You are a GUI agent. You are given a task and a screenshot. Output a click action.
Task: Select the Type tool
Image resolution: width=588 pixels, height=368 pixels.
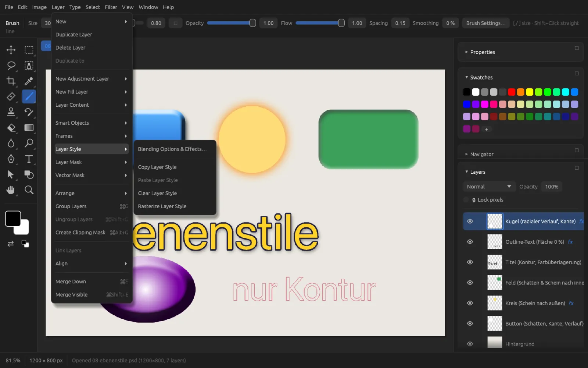coord(29,159)
